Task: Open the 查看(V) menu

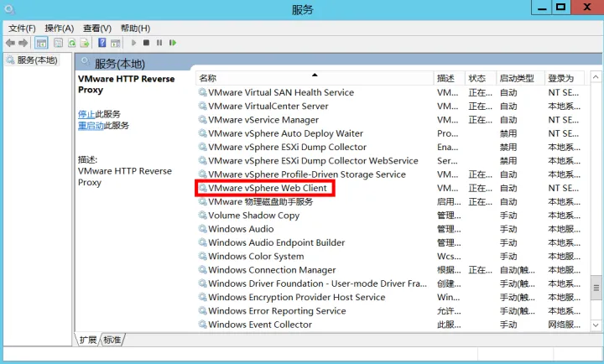Action: [97, 29]
